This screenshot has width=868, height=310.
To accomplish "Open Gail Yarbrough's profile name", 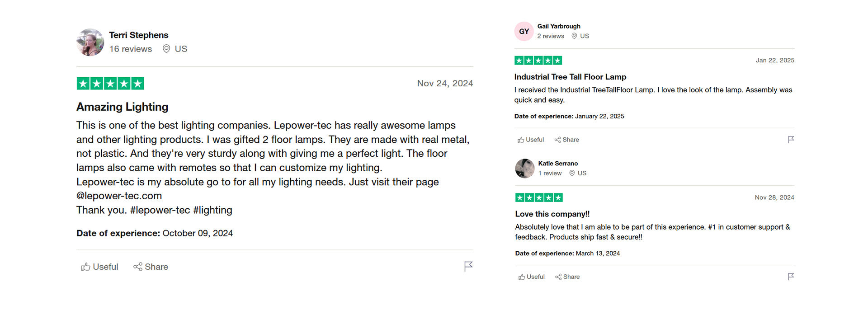I will [x=559, y=26].
